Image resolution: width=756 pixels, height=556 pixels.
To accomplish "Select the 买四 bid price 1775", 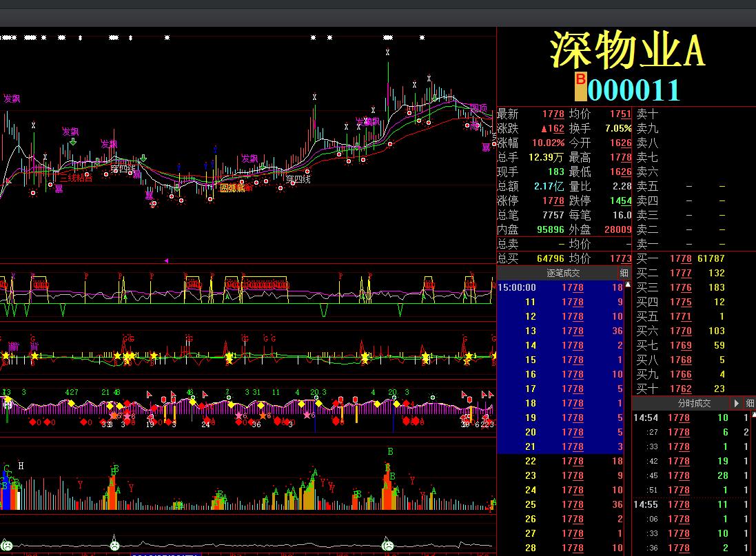I will (x=681, y=302).
